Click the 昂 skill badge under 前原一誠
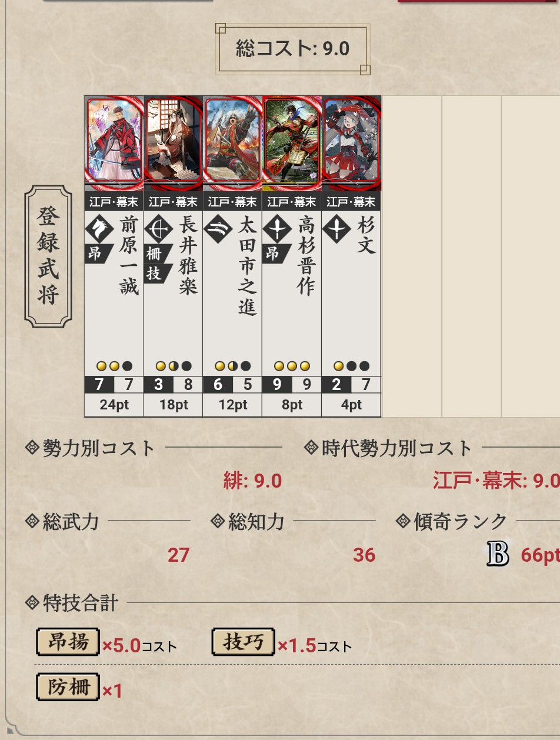560x740 pixels. (98, 254)
